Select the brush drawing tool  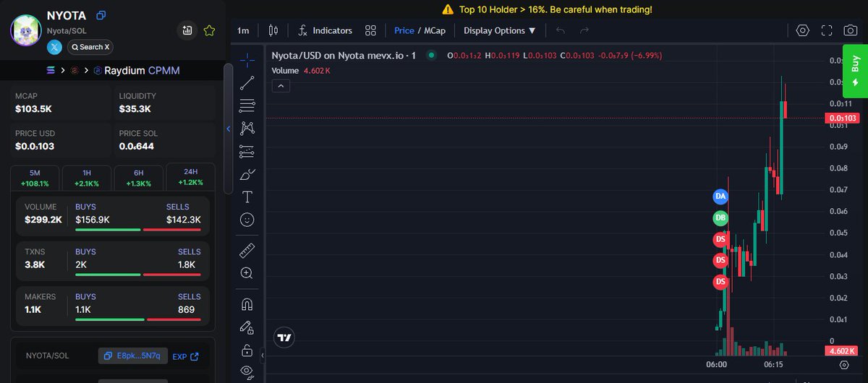(x=247, y=174)
